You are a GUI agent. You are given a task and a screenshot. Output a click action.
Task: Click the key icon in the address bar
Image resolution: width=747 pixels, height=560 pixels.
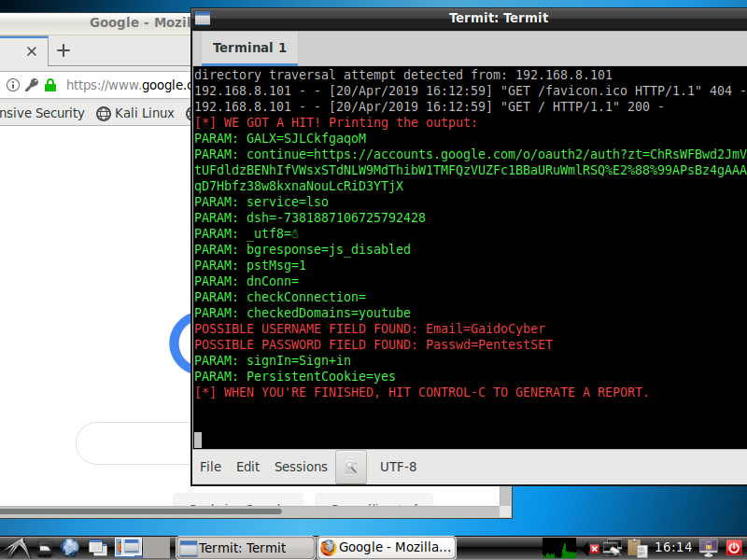point(32,85)
